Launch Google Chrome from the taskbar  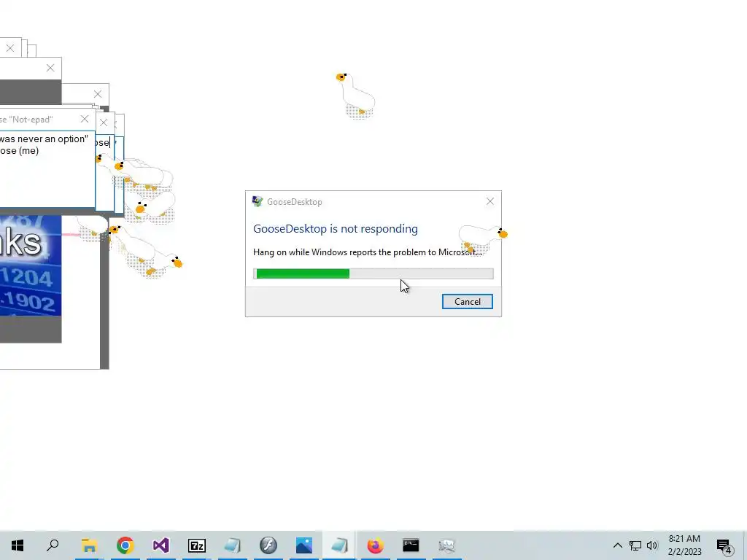click(125, 545)
